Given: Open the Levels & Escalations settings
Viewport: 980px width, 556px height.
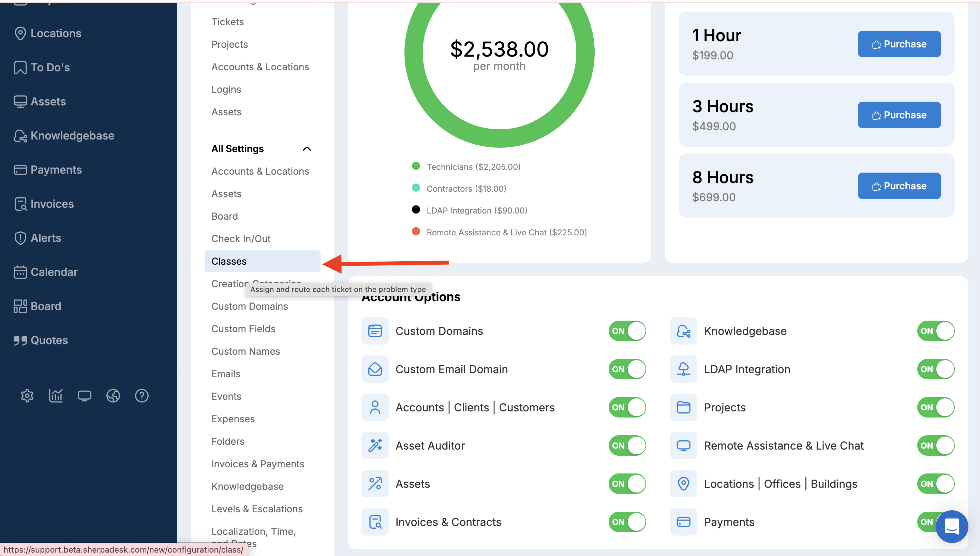Looking at the screenshot, I should pos(257,509).
